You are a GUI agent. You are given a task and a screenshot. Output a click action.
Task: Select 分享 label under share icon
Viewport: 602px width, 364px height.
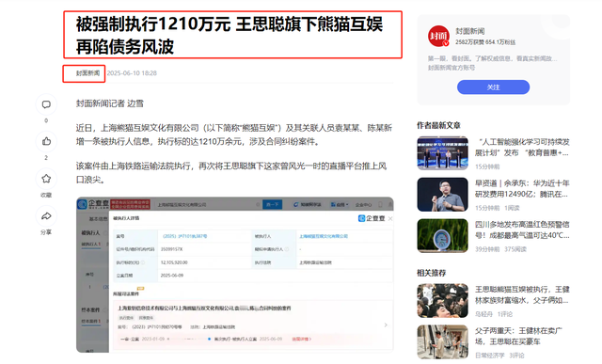[46, 232]
